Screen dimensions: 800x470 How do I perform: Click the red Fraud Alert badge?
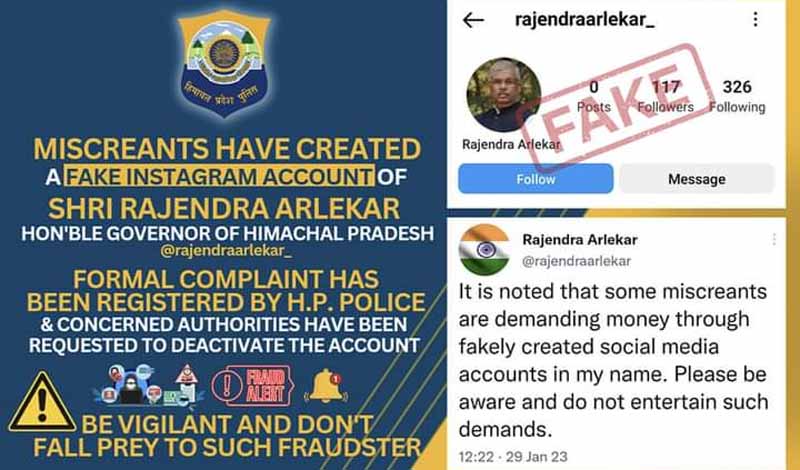pos(253,386)
